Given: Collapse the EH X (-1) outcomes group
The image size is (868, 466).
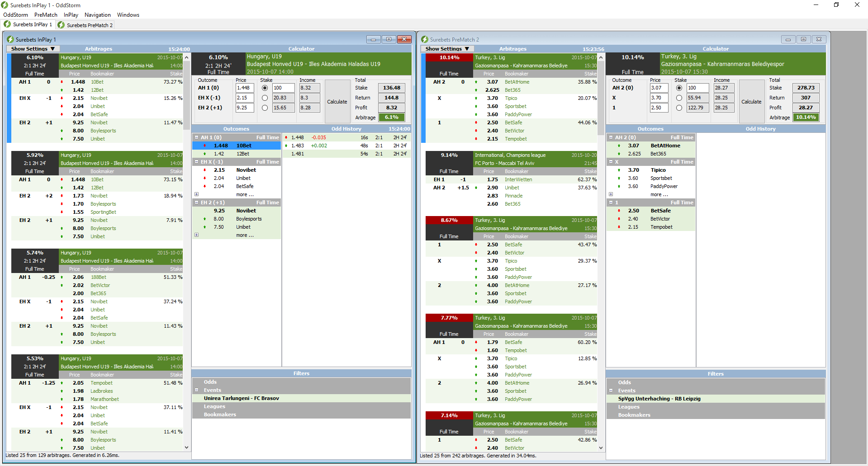Looking at the screenshot, I should click(197, 162).
